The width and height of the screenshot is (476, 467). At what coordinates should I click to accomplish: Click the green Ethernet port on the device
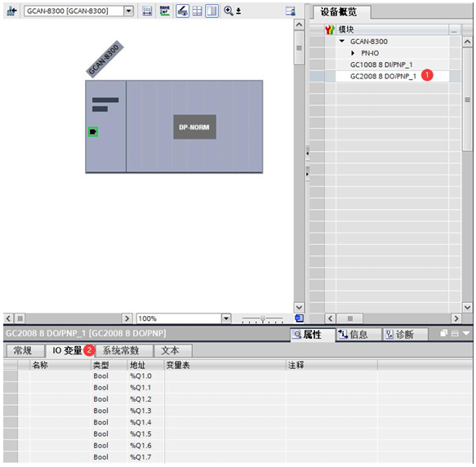pos(93,131)
